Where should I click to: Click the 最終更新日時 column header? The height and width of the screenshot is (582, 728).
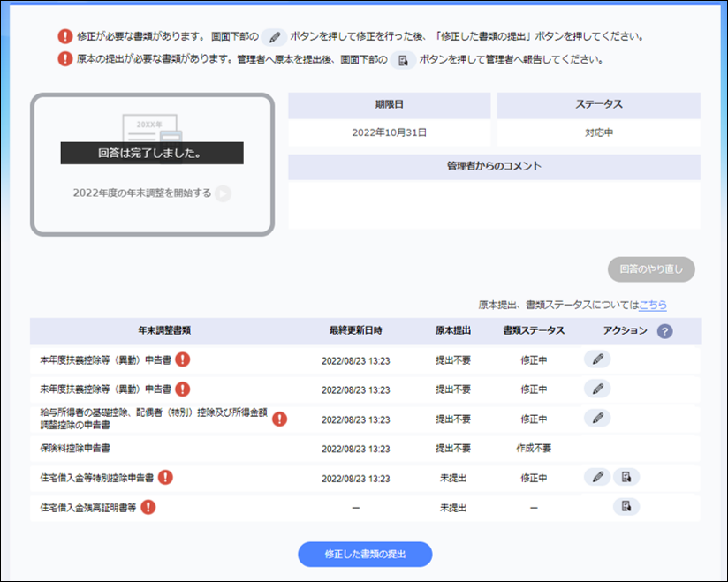[x=356, y=331]
